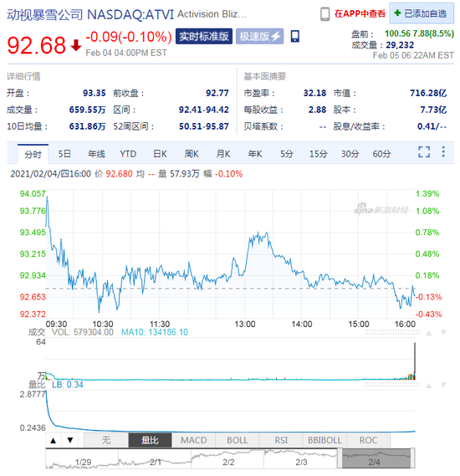Select the 无 indicator option

[106, 440]
